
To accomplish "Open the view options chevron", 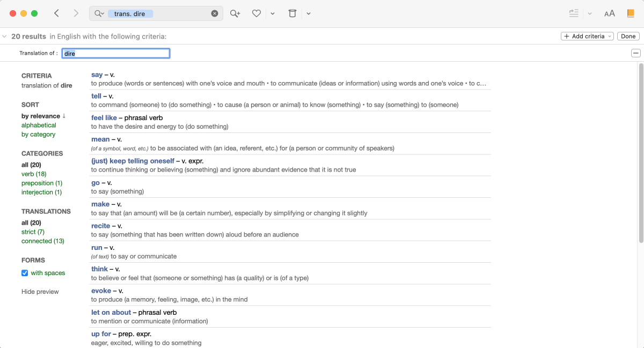I will click(x=590, y=13).
